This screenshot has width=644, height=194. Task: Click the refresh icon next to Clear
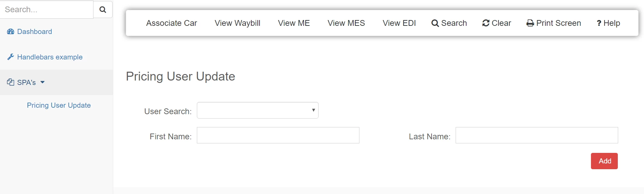coord(486,23)
